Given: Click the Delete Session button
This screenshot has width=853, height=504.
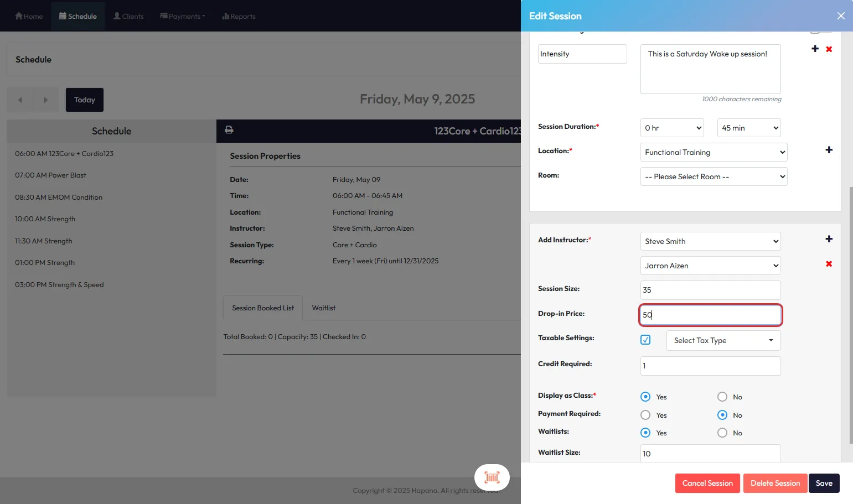Looking at the screenshot, I should click(x=775, y=483).
